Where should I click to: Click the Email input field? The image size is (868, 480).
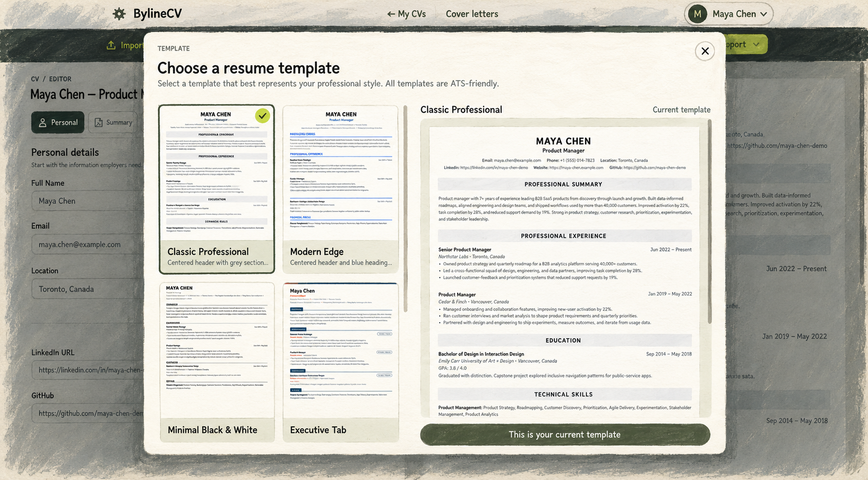point(88,244)
